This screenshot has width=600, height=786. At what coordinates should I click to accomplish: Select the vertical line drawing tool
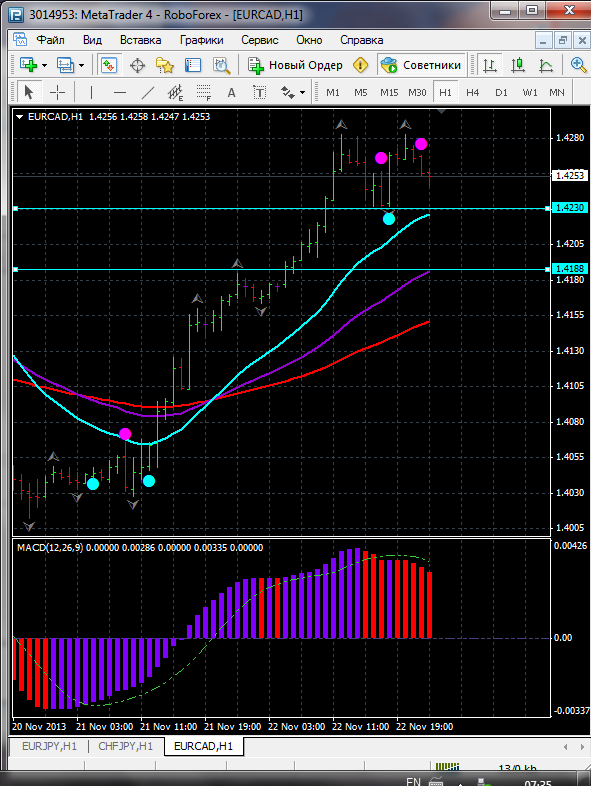click(91, 92)
